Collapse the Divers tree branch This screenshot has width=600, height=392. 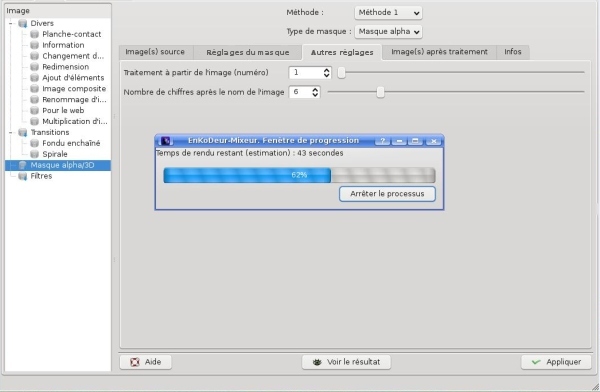tap(11, 23)
